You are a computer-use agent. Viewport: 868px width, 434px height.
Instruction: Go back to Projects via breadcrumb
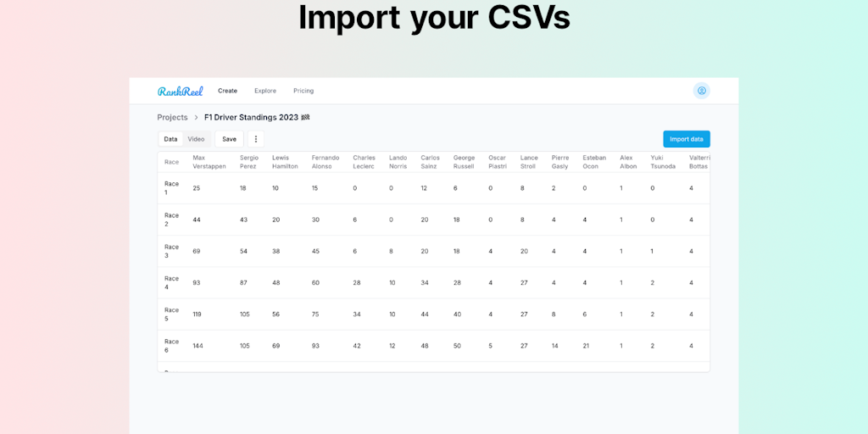point(172,118)
